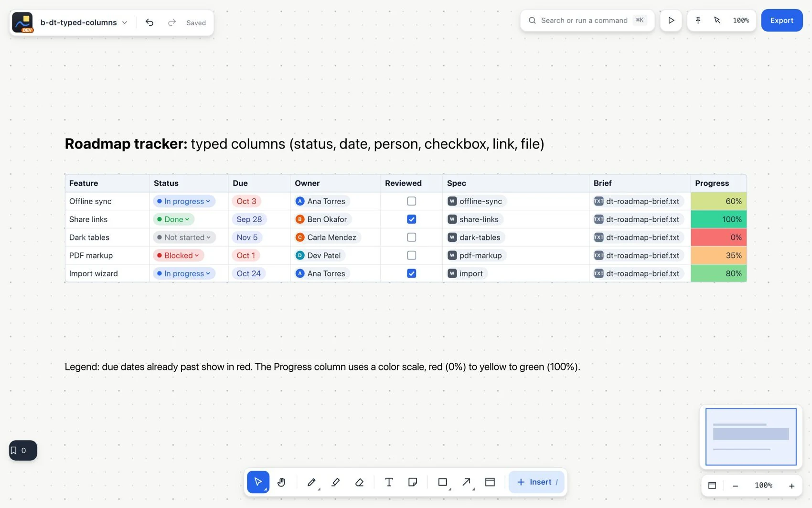Open Blocked status dropdown
The width and height of the screenshot is (812, 508).
tap(178, 255)
